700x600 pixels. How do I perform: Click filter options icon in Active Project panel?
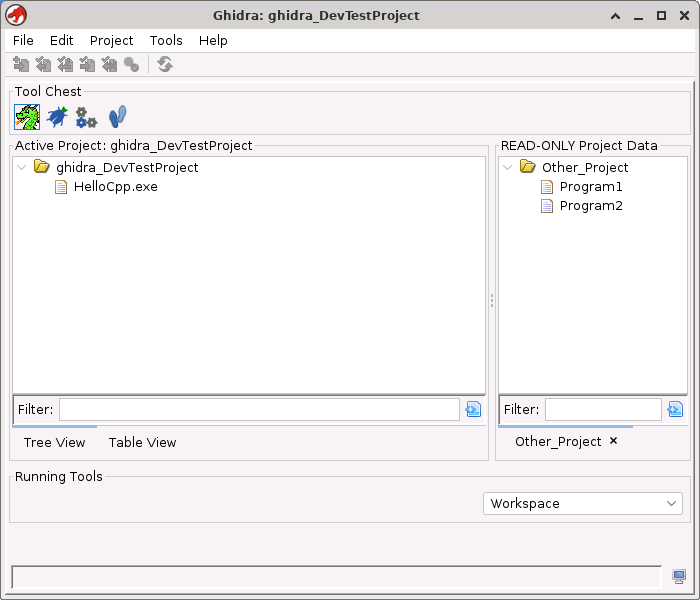click(x=473, y=409)
